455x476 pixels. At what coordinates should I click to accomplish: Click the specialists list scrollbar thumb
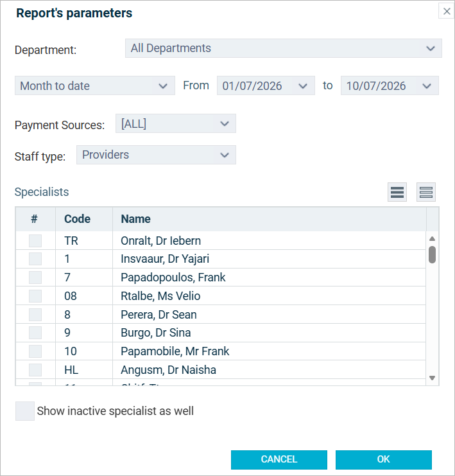433,254
